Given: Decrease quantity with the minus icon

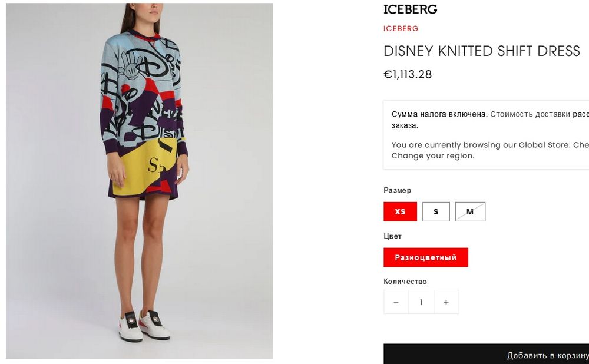Looking at the screenshot, I should pyautogui.click(x=396, y=302).
